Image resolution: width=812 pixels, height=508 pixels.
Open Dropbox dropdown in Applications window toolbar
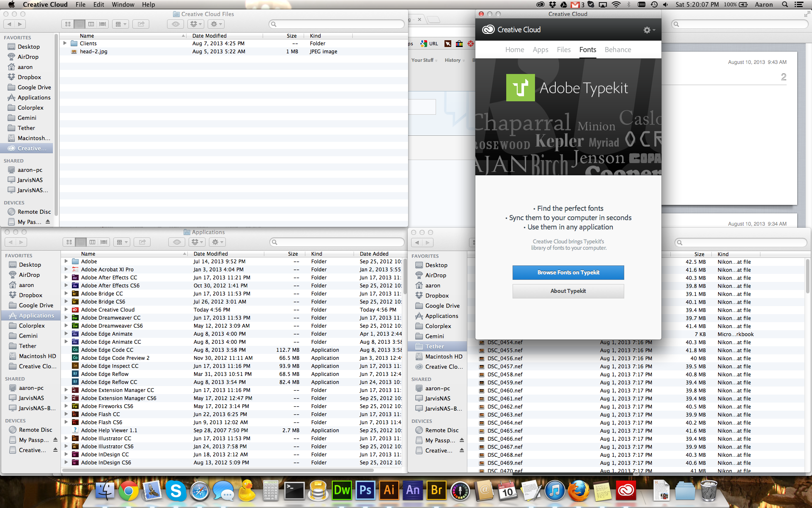tap(197, 242)
